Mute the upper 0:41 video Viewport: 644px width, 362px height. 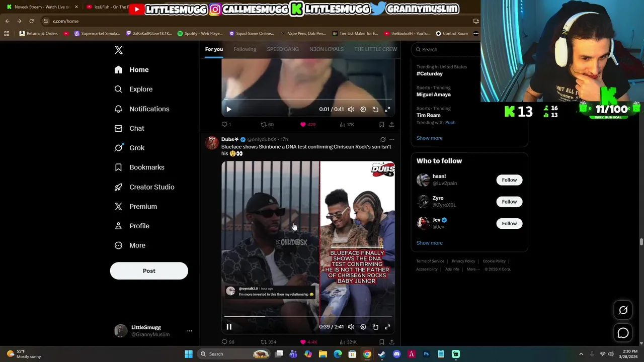351,109
